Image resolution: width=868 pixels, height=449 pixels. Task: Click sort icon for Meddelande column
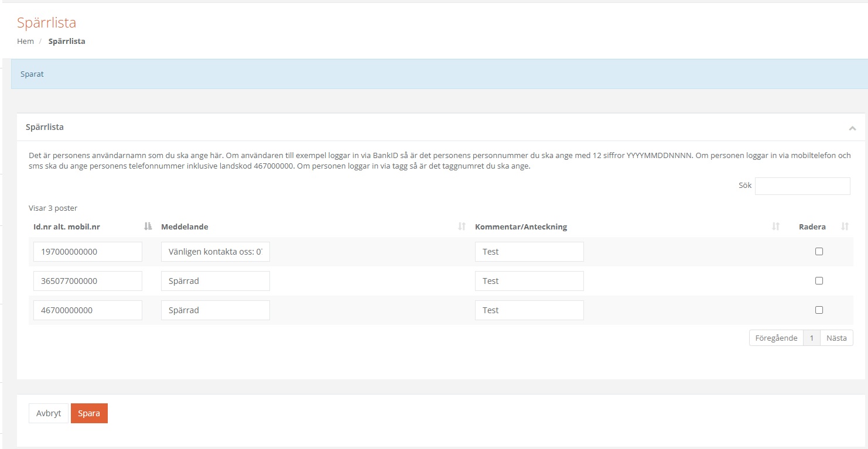[x=462, y=227]
